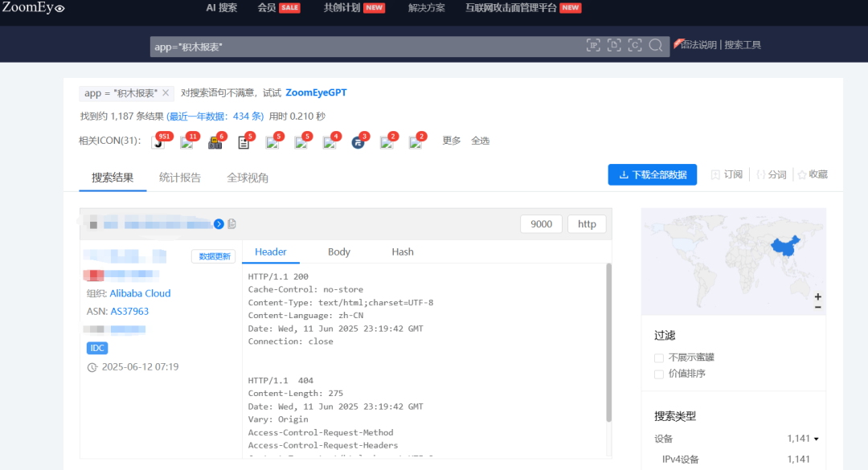Select the Body tab
The image size is (868, 470).
click(x=339, y=252)
